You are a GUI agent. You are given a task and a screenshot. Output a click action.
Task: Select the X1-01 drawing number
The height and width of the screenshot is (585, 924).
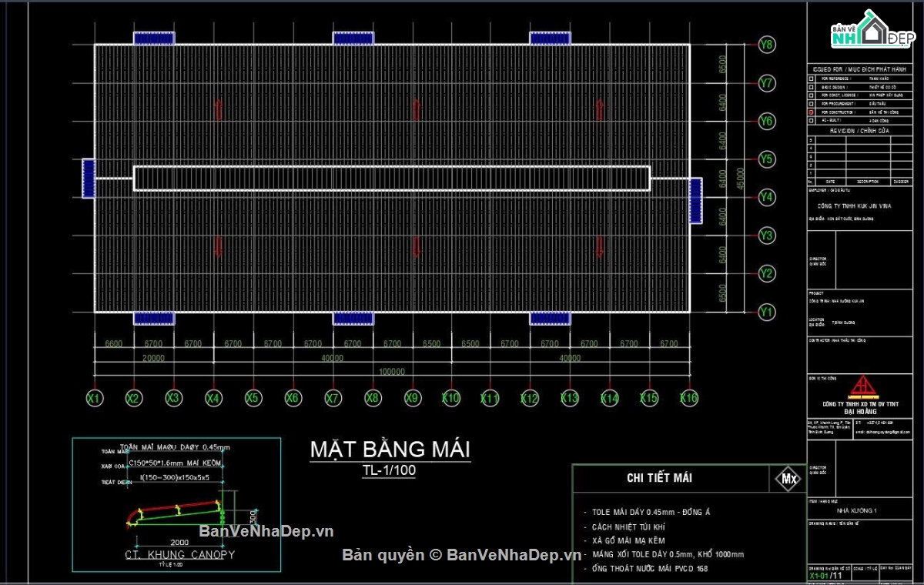(819, 576)
